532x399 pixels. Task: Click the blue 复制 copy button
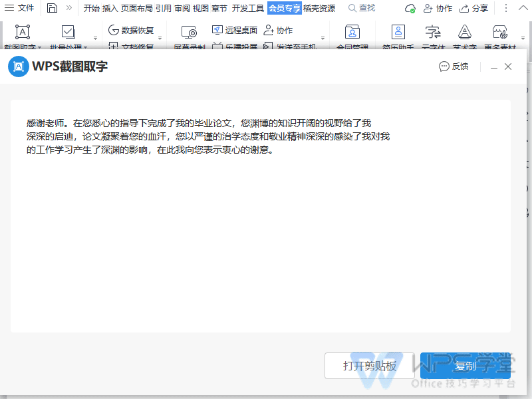click(x=465, y=366)
